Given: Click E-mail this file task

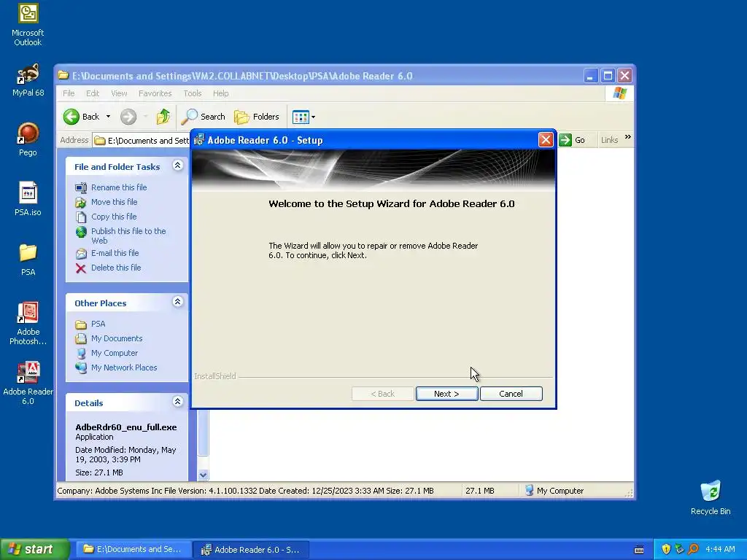Looking at the screenshot, I should (115, 253).
